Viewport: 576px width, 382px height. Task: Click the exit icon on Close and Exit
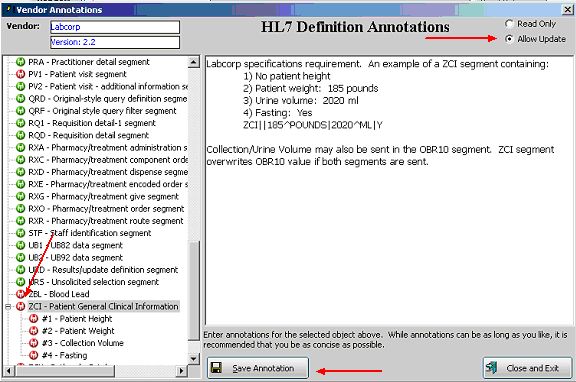[492, 368]
